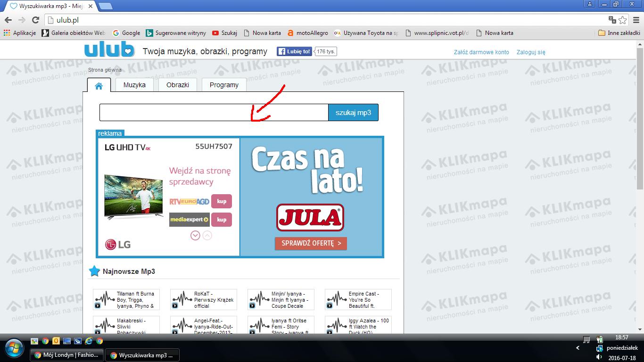Click the Zaloguj się link
The height and width of the screenshot is (362, 644).
[531, 52]
